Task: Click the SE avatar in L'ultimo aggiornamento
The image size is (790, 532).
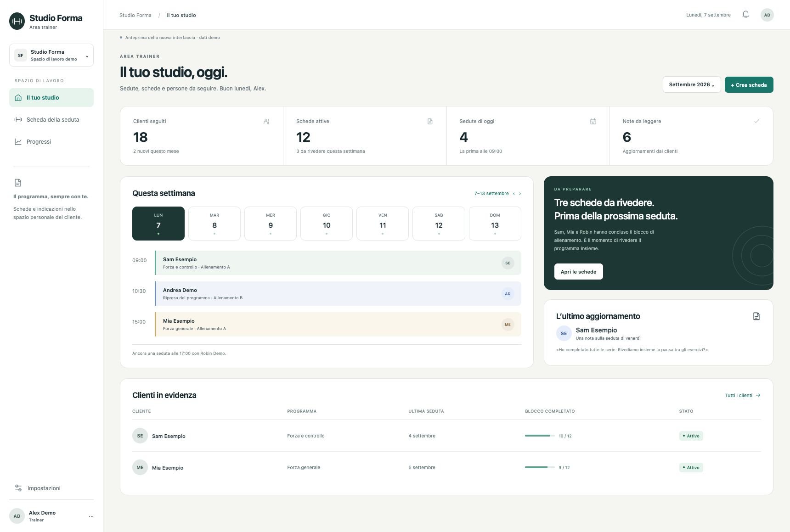Action: click(564, 334)
